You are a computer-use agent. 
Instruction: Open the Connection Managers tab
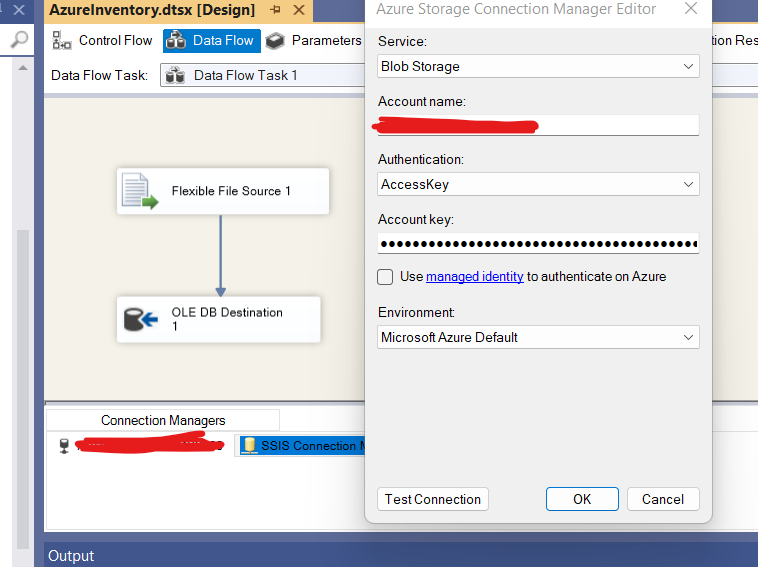tap(163, 421)
